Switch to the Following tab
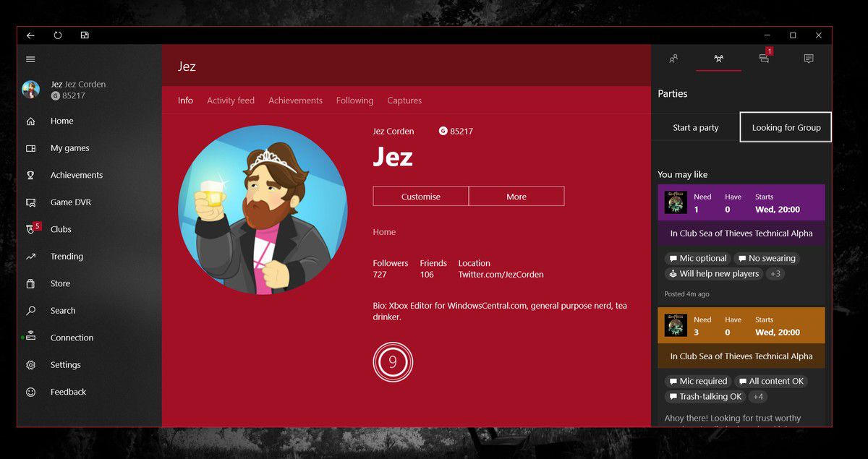The image size is (868, 459). (x=354, y=100)
